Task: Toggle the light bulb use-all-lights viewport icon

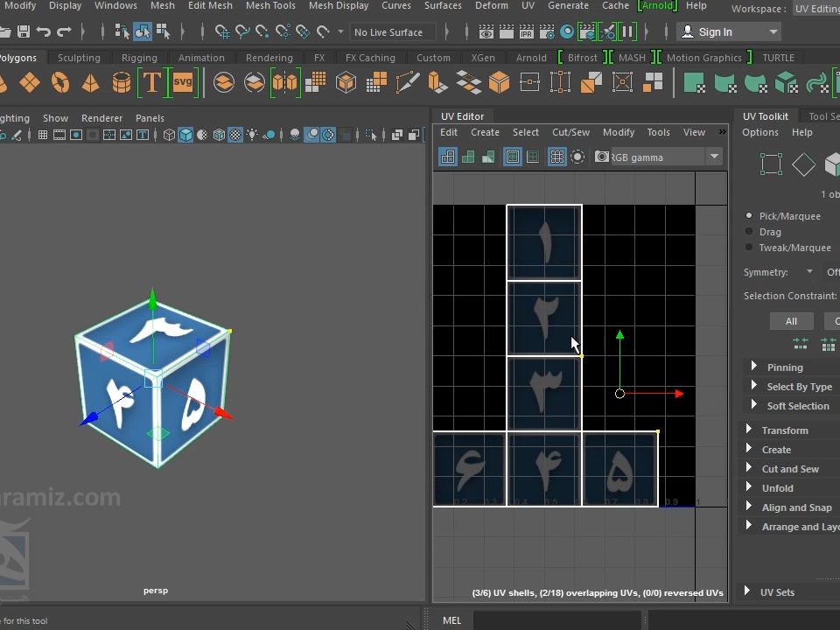Action: coord(252,135)
